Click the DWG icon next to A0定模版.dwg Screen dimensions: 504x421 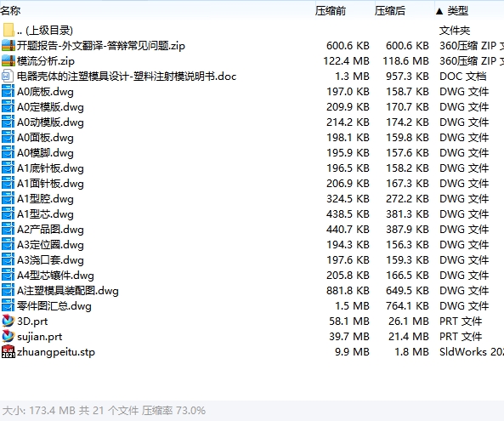pos(8,107)
